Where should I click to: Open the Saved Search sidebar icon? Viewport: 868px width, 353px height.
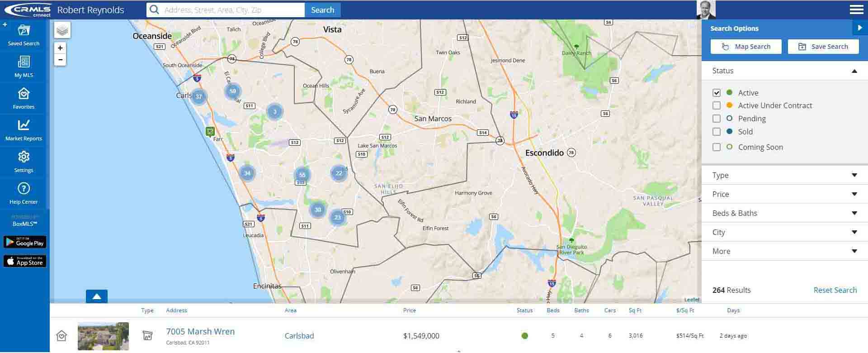[x=24, y=31]
